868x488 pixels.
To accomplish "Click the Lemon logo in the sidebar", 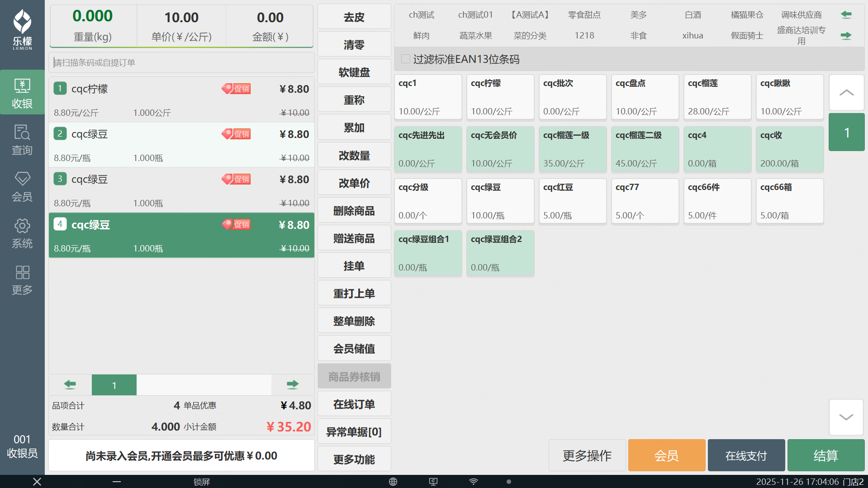I will 22,29.
